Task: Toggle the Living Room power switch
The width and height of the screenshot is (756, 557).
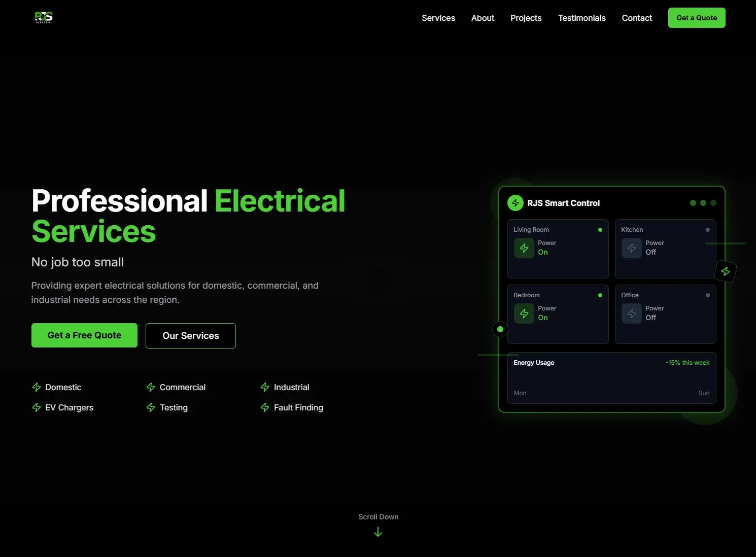Action: pos(524,248)
